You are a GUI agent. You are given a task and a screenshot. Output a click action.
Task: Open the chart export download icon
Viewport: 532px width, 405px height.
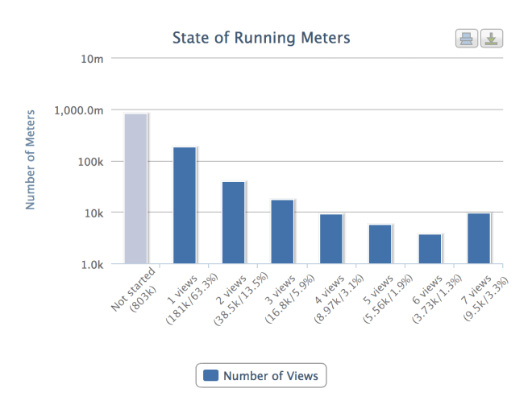491,39
